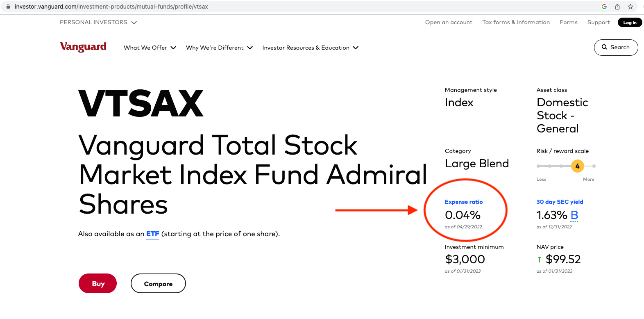644x319 pixels.
Task: Click the Risk / reward scale marker 4
Action: 577,166
